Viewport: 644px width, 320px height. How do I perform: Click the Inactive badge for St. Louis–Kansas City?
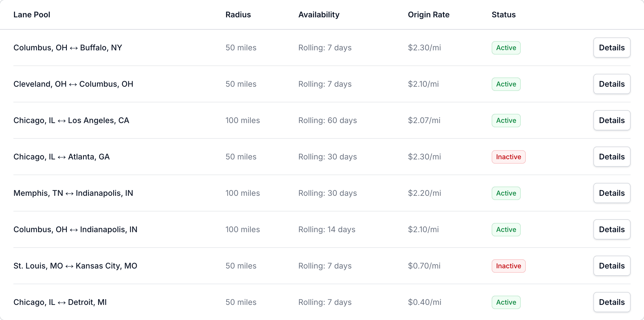[x=508, y=266]
